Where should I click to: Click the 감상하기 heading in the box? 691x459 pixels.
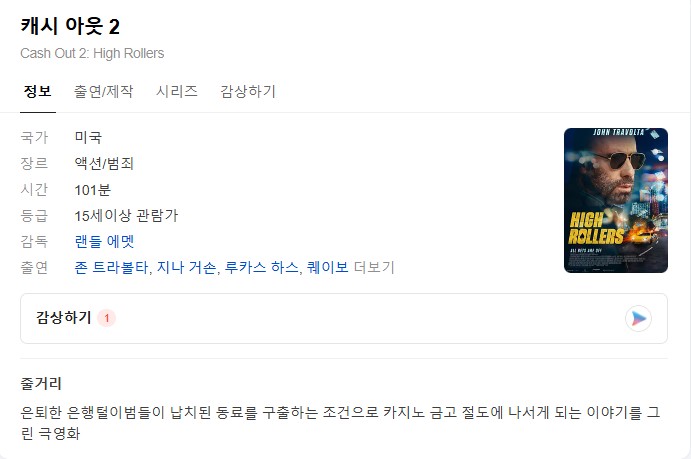(64, 318)
